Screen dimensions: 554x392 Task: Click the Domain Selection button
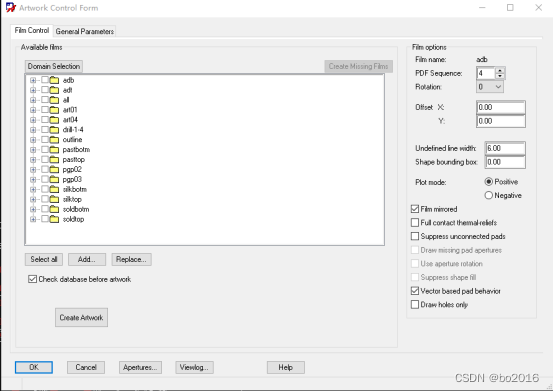click(54, 66)
